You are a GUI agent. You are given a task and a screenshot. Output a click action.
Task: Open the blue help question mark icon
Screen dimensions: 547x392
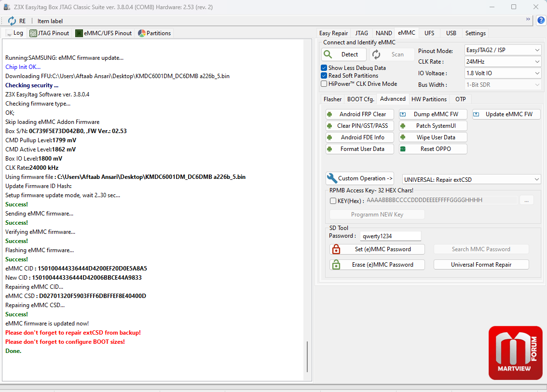(x=541, y=20)
